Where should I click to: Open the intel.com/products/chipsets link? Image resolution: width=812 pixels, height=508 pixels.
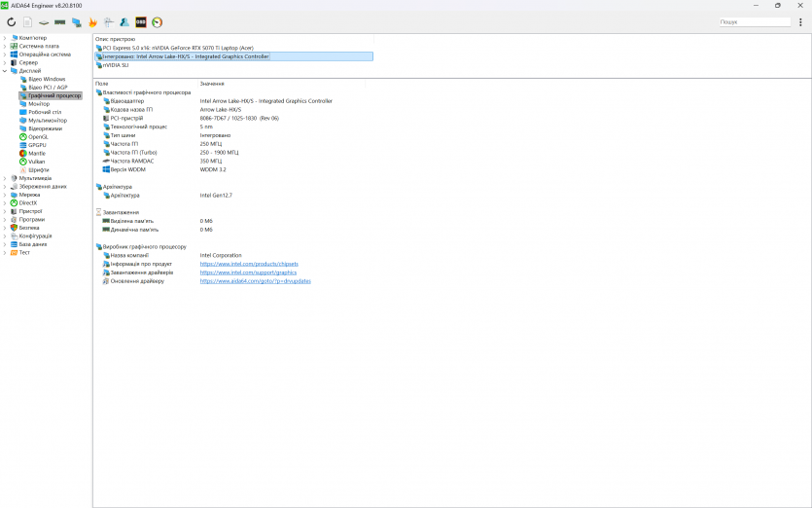[249, 264]
